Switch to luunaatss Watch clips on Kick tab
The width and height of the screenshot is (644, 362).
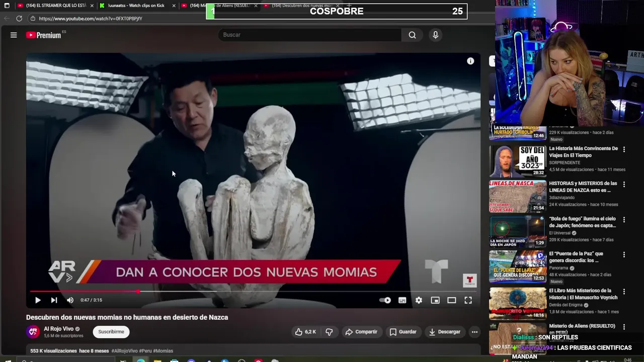(x=136, y=6)
